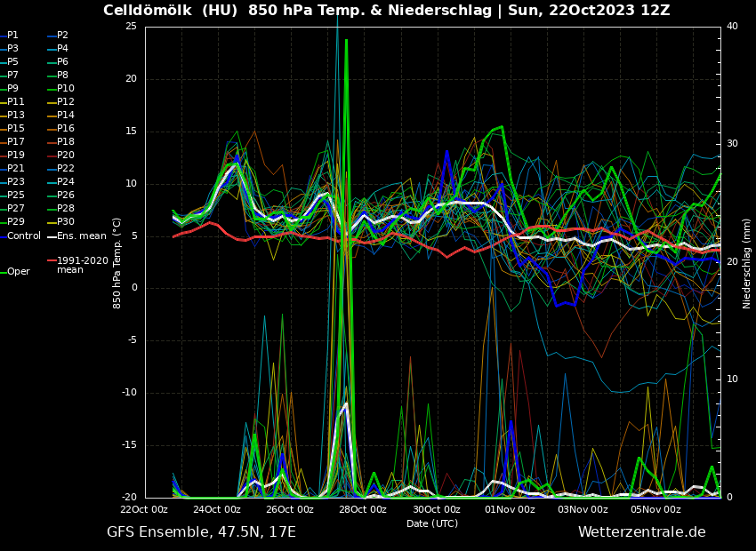Click the 1991-2020 mean legend entry

point(82,265)
